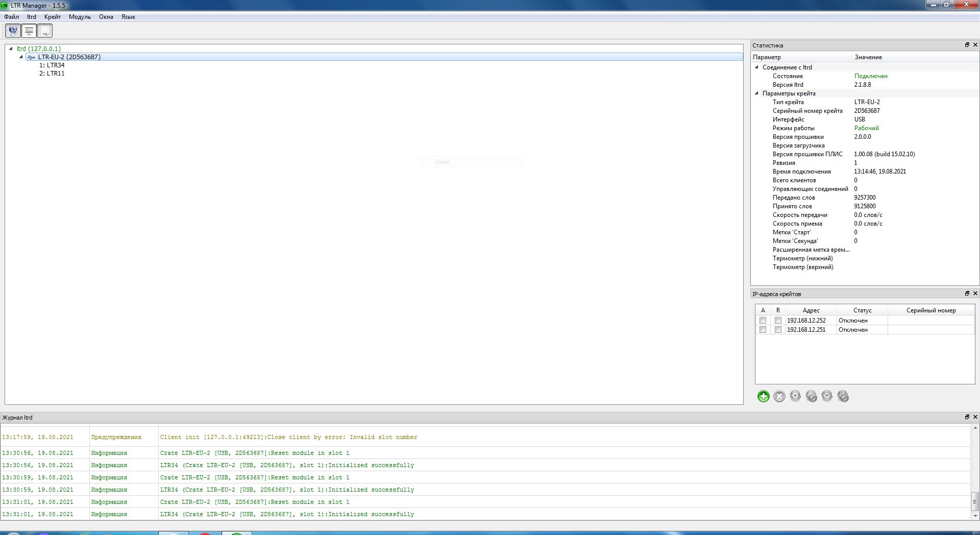
Task: Collapse the LTR-EU-2 crate tree node
Action: tap(21, 57)
